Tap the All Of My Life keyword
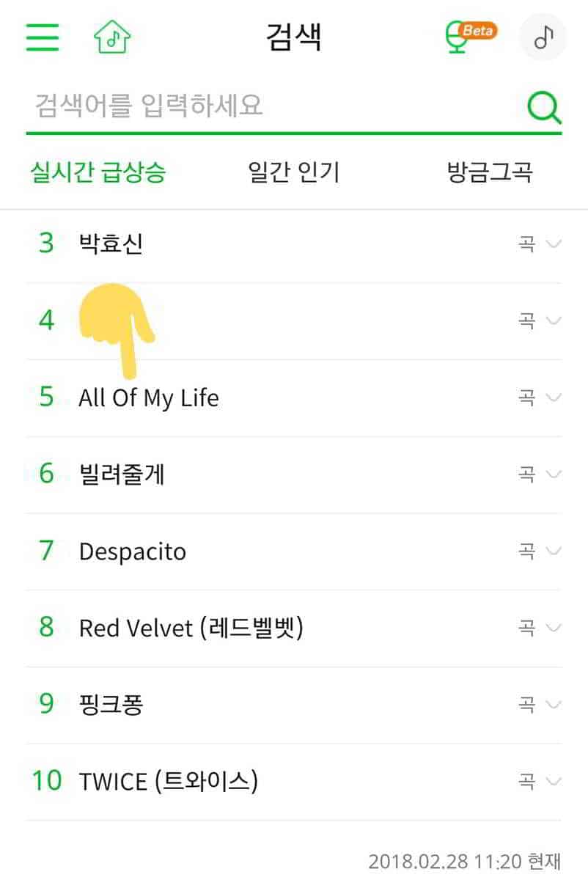The width and height of the screenshot is (588, 880). click(149, 397)
